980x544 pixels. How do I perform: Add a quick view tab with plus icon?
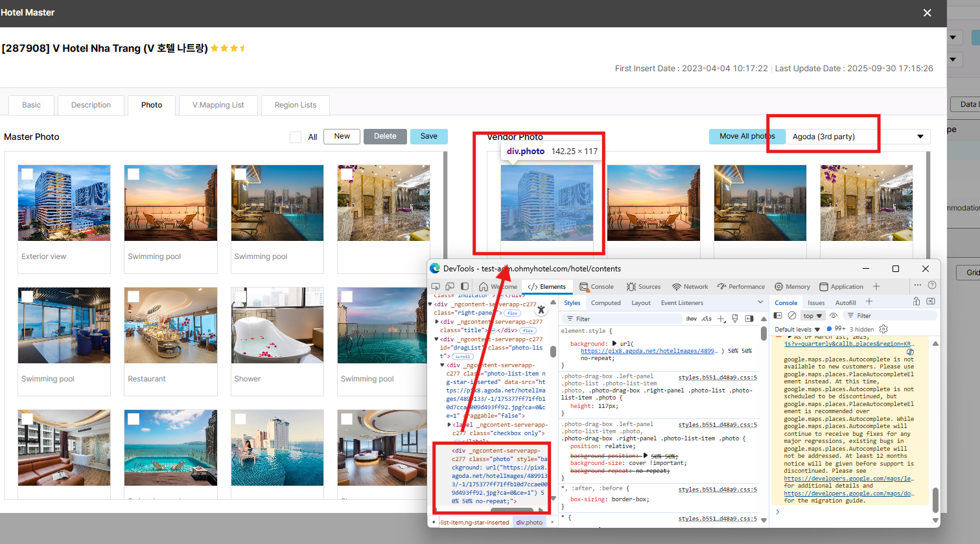(x=869, y=302)
